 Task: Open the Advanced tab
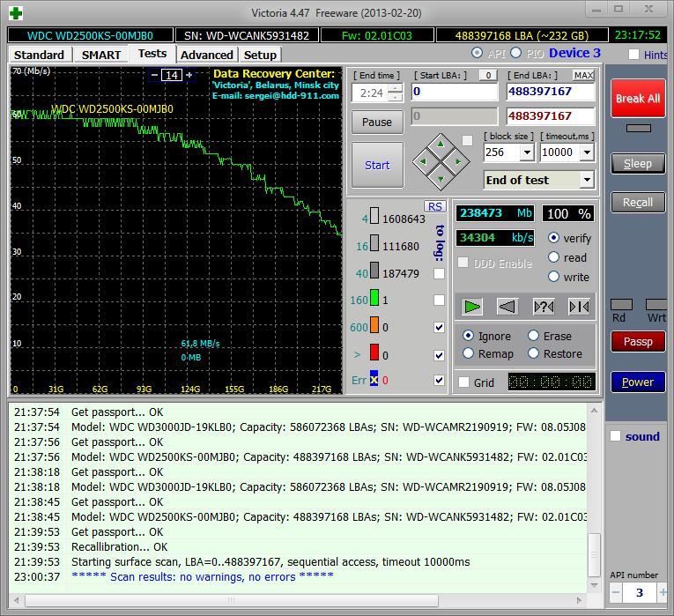pos(206,55)
